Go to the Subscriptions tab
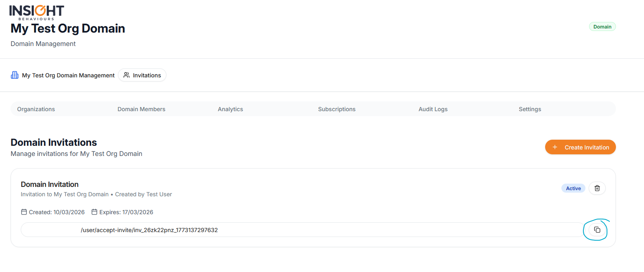This screenshot has width=644, height=272. [336, 109]
